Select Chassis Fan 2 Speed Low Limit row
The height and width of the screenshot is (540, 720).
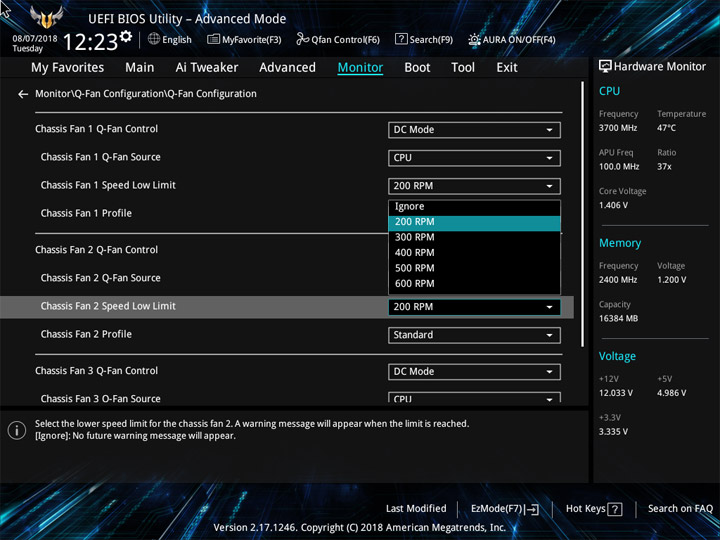tap(287, 307)
